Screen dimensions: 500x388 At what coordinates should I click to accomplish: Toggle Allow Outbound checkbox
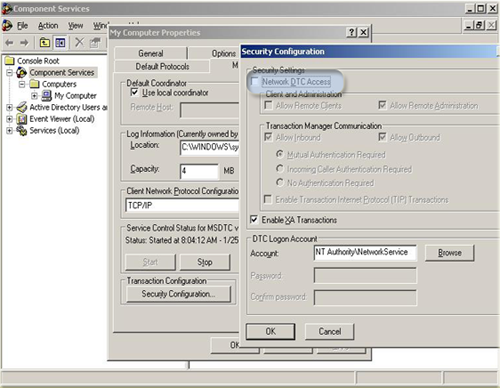[x=382, y=137]
